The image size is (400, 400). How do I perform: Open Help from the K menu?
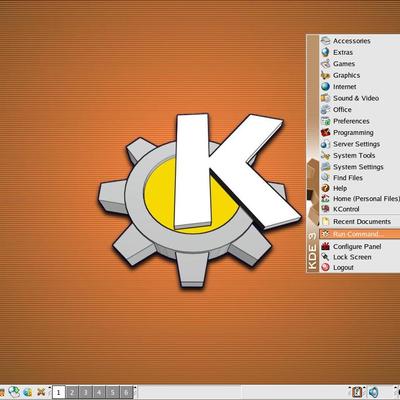[360, 188]
